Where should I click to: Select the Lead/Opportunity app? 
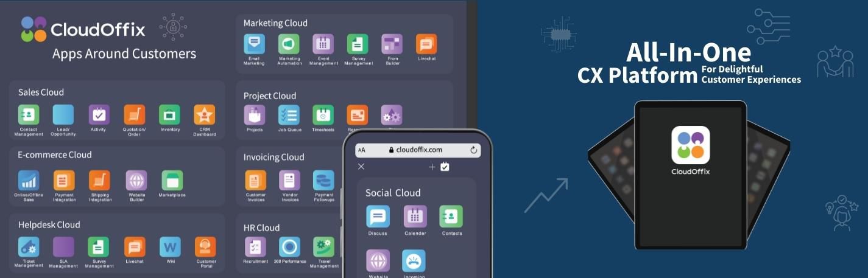coord(63,115)
